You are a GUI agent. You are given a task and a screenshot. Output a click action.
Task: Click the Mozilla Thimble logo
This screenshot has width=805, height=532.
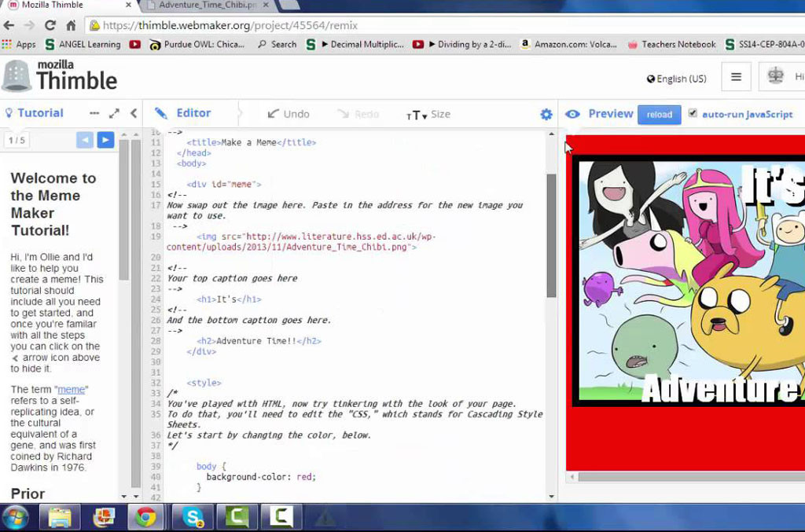pos(60,76)
